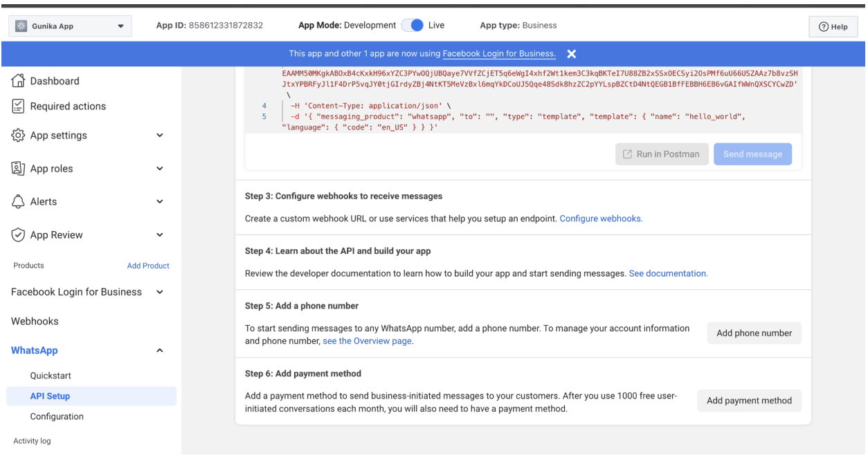Go to Required actions
The image size is (868, 458).
[x=68, y=106]
